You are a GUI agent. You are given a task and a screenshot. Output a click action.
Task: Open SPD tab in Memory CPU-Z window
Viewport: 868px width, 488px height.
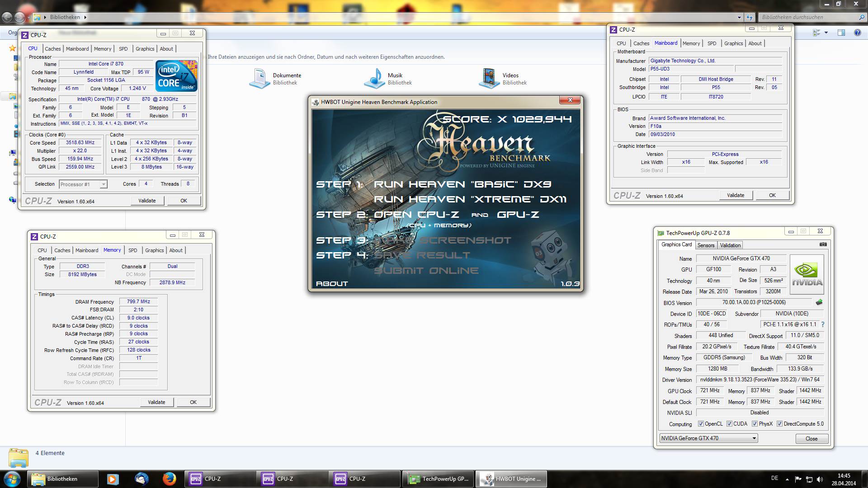(132, 250)
